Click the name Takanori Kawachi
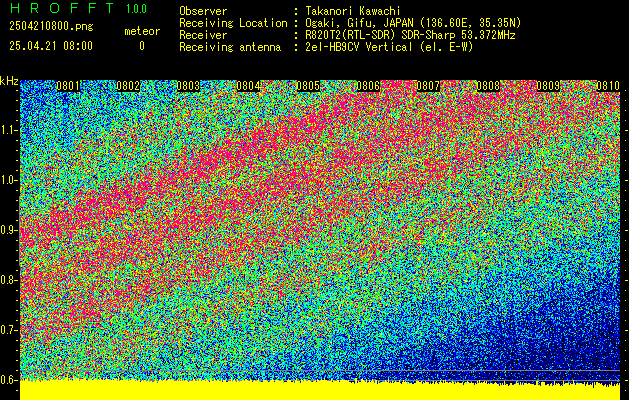 coord(353,11)
